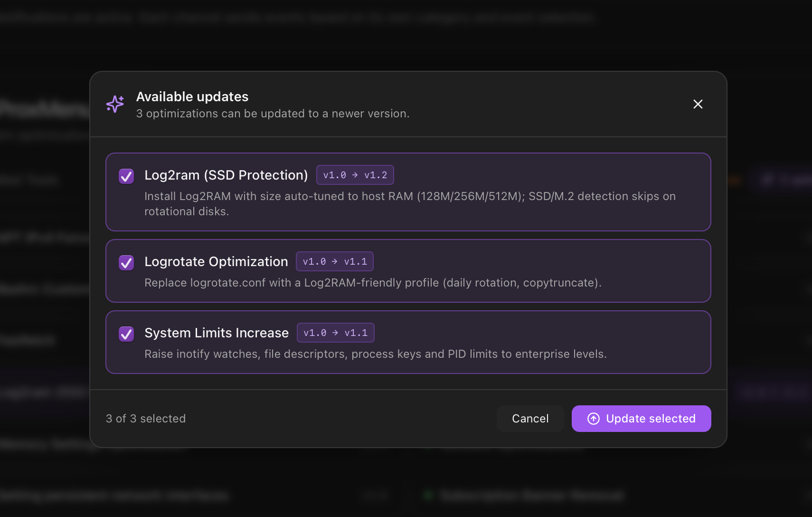
Task: Click the Logrotate v1.0 → v1.1 version badge
Action: [x=335, y=261]
